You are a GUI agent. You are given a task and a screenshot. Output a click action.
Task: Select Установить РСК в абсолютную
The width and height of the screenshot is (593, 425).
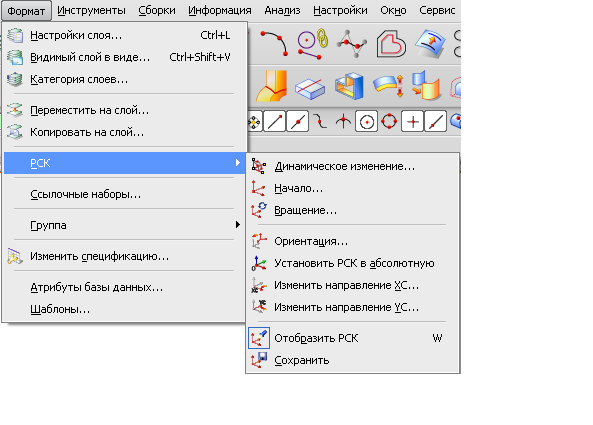352,263
